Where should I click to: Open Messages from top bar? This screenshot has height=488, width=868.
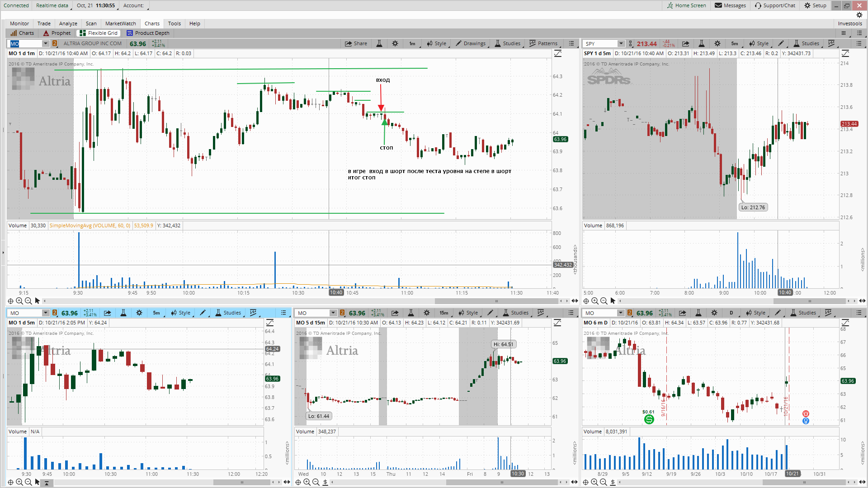730,5
